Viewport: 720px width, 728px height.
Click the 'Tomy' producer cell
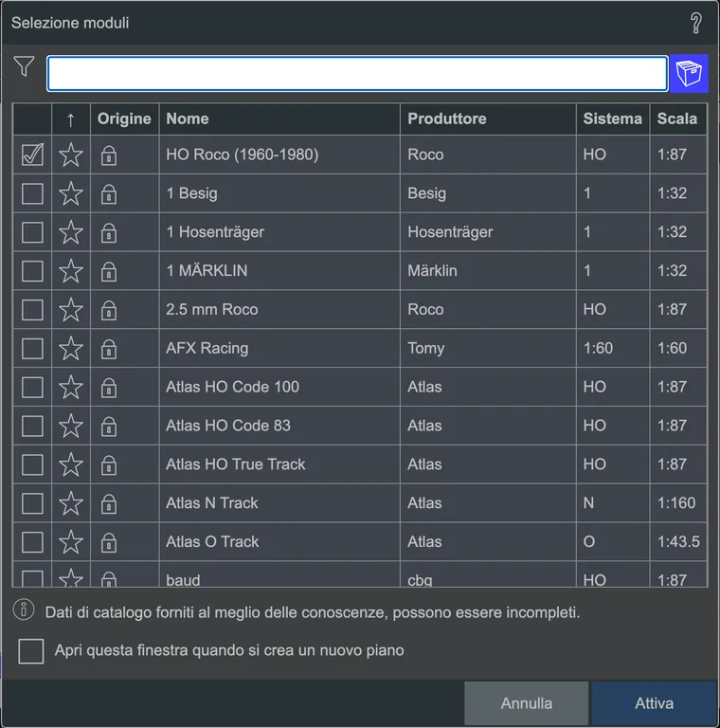[488, 348]
